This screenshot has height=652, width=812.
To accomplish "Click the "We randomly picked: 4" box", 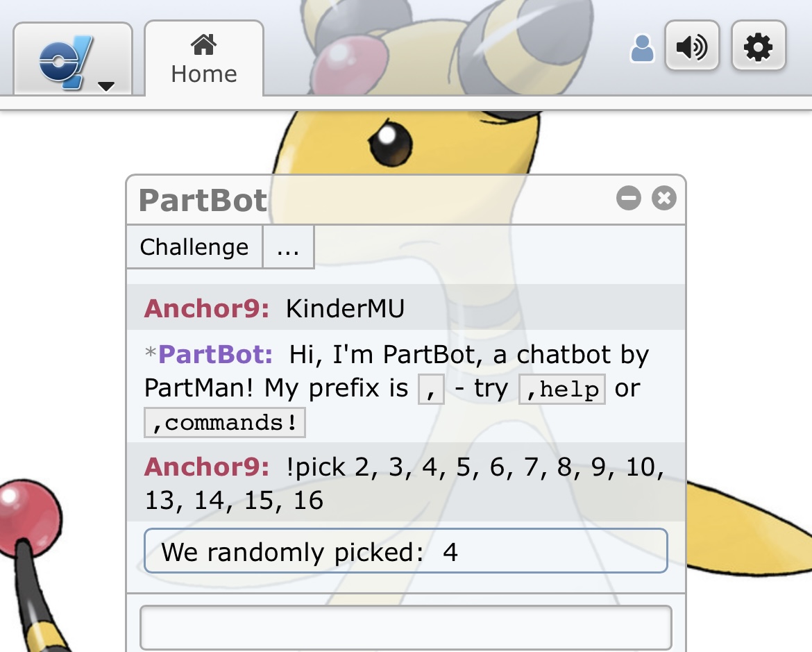I will 406,551.
